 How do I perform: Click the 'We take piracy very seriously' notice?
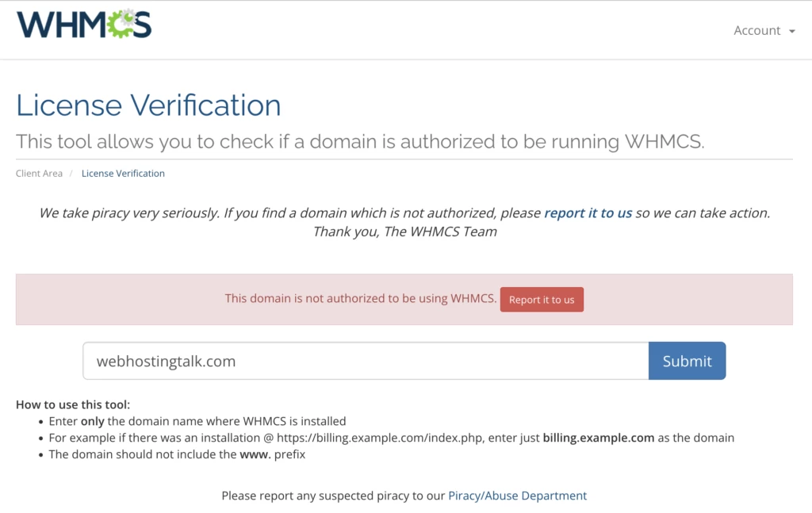pyautogui.click(x=289, y=212)
